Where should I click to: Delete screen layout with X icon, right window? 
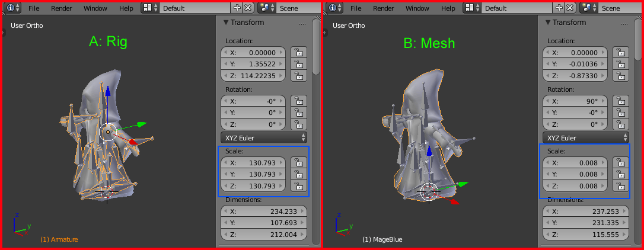[570, 8]
